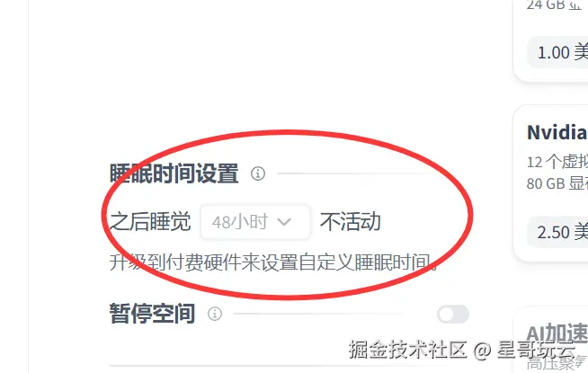Select the AI加速 hardware card
Viewport: 588px width, 373px height.
(551, 340)
